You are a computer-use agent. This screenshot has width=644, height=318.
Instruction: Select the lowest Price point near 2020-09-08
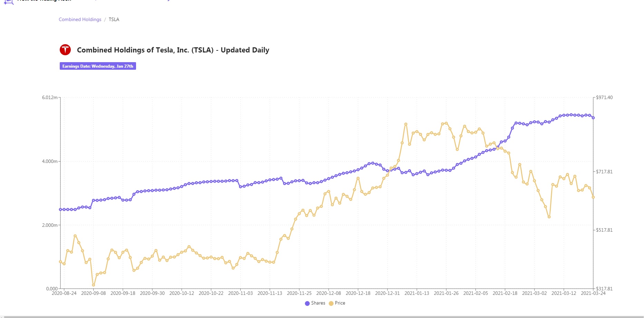click(94, 285)
